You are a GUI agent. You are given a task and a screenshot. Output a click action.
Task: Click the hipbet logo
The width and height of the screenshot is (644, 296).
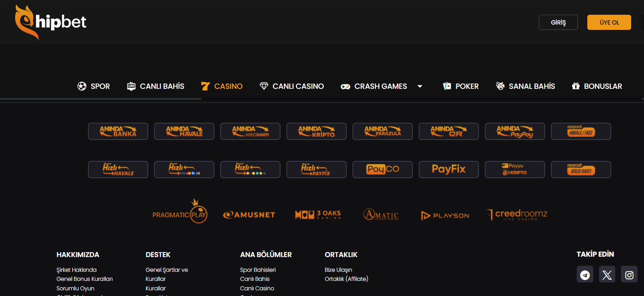[x=51, y=22]
